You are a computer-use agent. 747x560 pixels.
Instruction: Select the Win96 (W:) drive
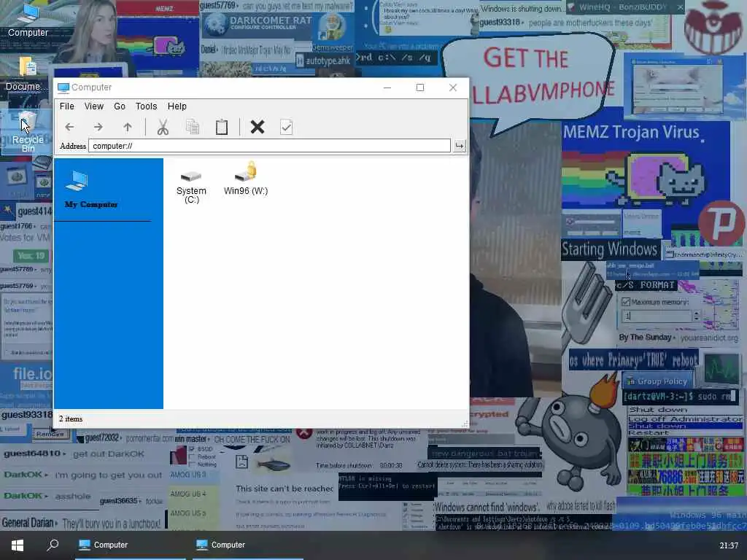(246, 179)
